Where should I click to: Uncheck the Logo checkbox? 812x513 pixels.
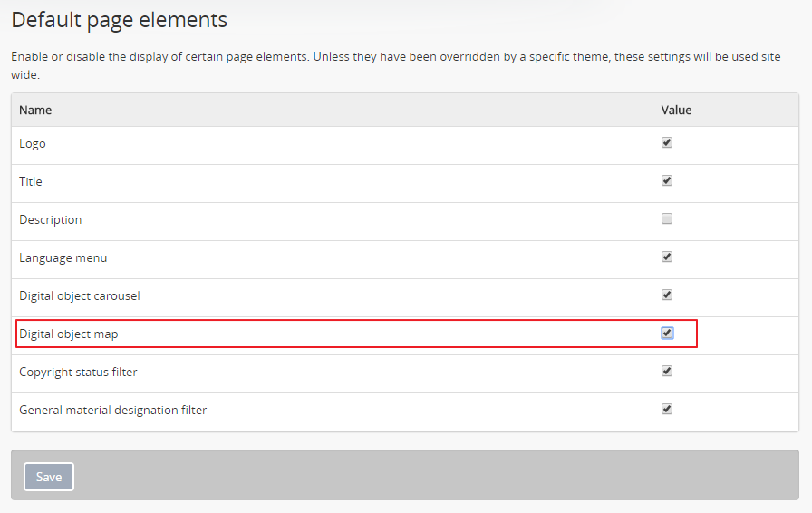click(667, 142)
